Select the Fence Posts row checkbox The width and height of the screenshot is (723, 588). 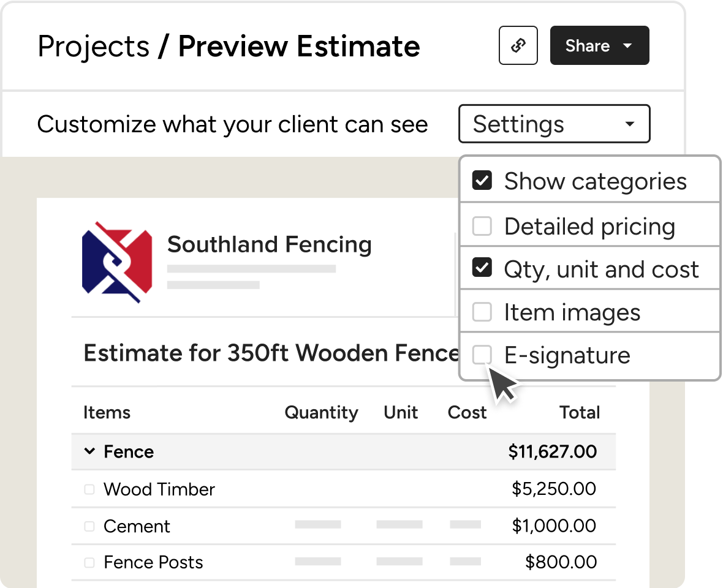point(89,562)
